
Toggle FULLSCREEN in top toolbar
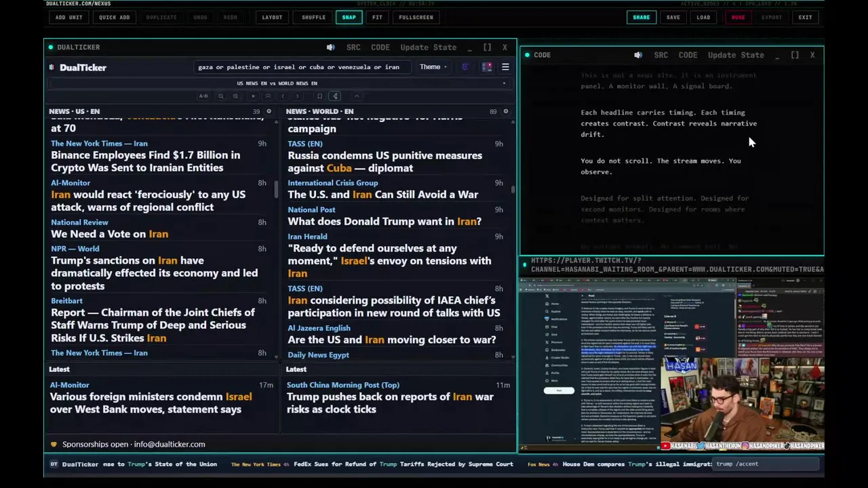(416, 17)
